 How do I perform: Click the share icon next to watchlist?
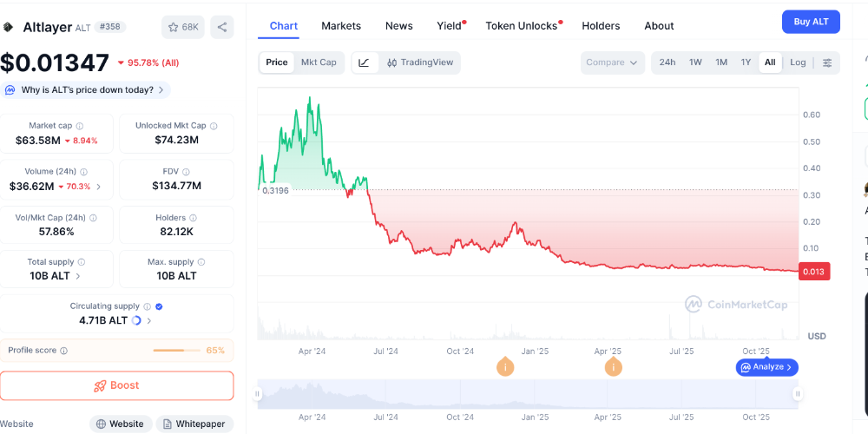[222, 27]
